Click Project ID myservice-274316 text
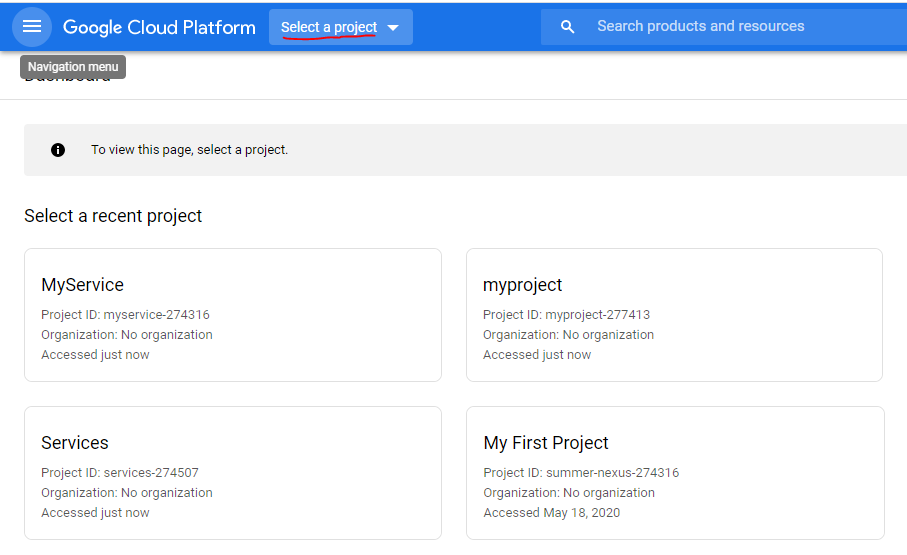 tap(125, 315)
